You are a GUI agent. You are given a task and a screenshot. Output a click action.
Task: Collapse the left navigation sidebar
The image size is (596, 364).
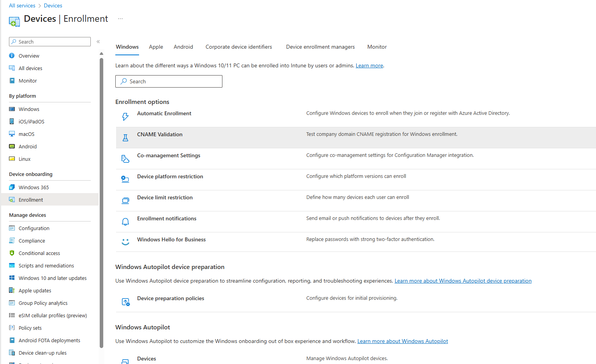point(98,42)
